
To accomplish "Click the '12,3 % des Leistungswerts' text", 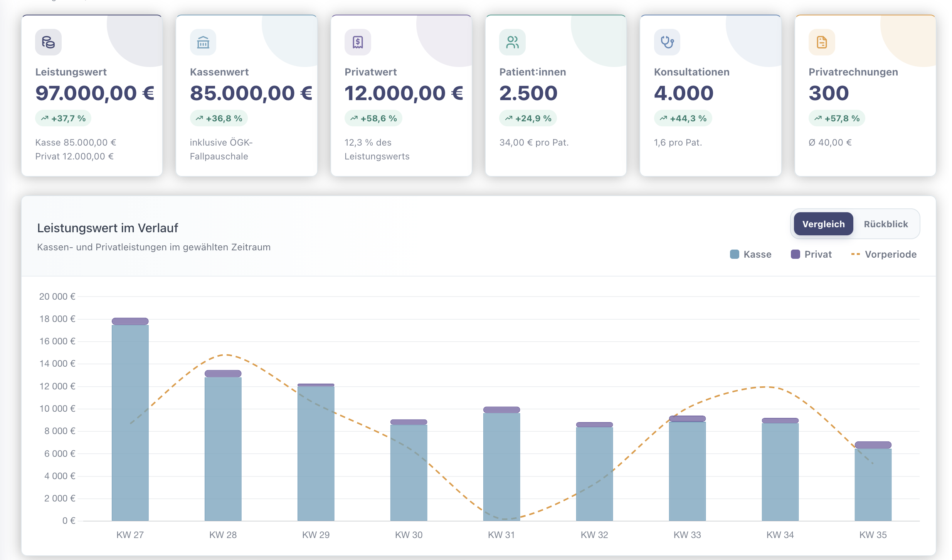I will point(377,149).
